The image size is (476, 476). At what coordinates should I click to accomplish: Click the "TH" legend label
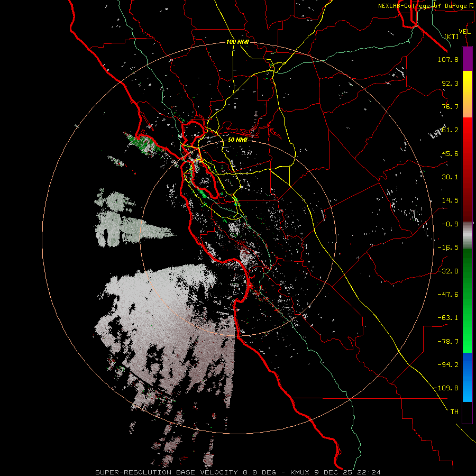tap(454, 411)
